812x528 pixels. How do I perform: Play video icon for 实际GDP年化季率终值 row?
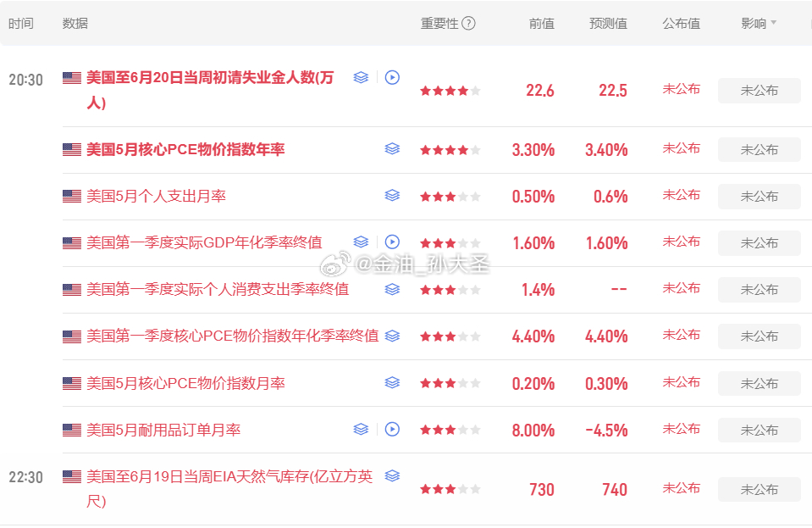click(x=392, y=242)
